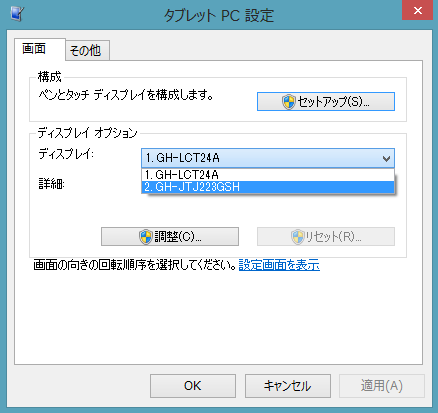Click the Tablet PC icon in title bar
Viewport: 438px width, 413px height.
[17, 14]
